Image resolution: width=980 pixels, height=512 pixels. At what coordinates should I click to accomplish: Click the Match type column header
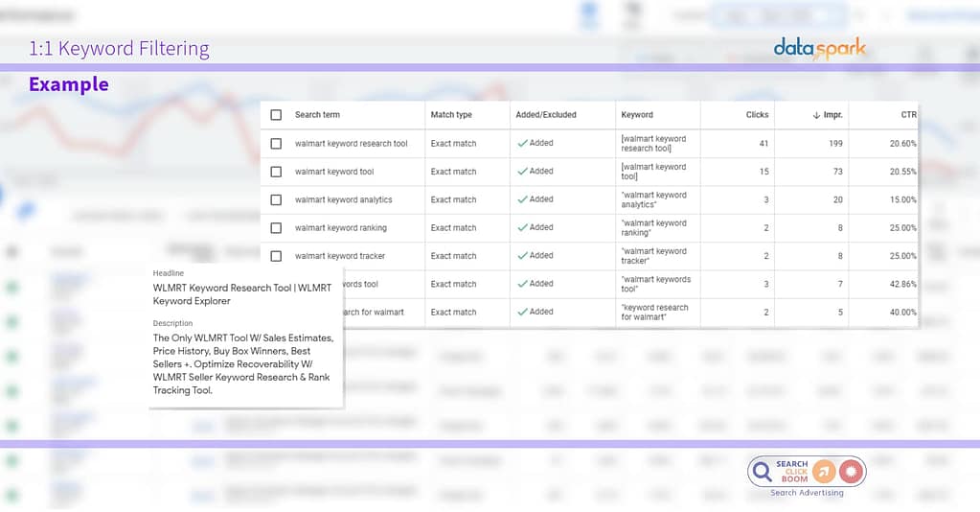(x=451, y=115)
